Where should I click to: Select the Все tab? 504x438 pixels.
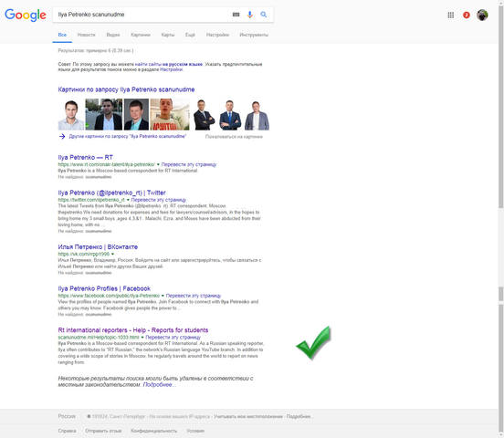[62, 35]
